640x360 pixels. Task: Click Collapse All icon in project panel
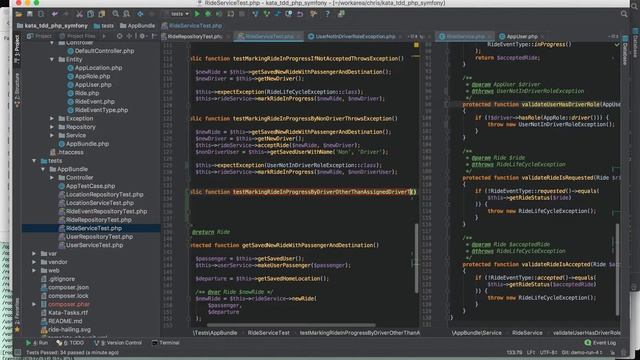click(x=129, y=36)
